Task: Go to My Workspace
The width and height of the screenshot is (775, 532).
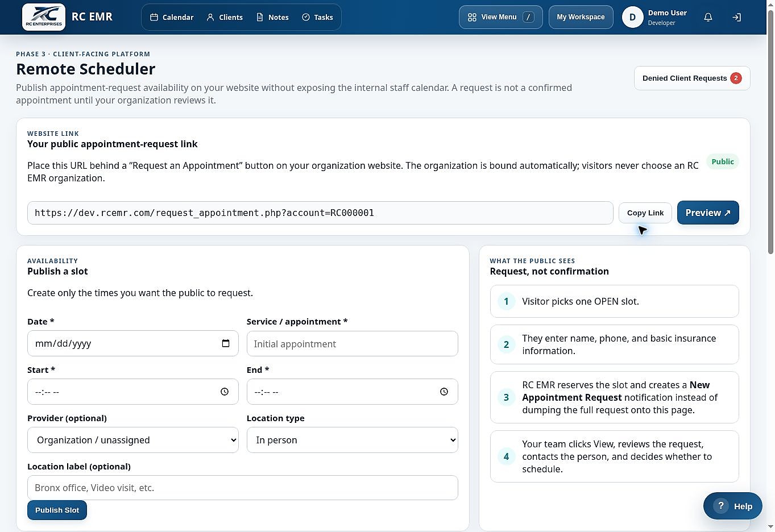Action: (x=581, y=17)
